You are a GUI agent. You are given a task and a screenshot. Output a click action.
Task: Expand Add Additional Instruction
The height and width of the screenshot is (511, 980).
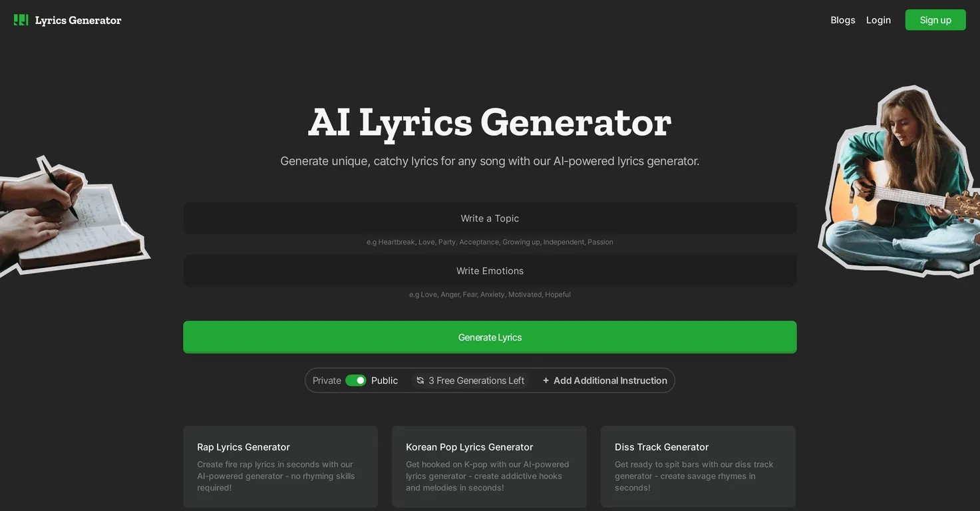(605, 381)
